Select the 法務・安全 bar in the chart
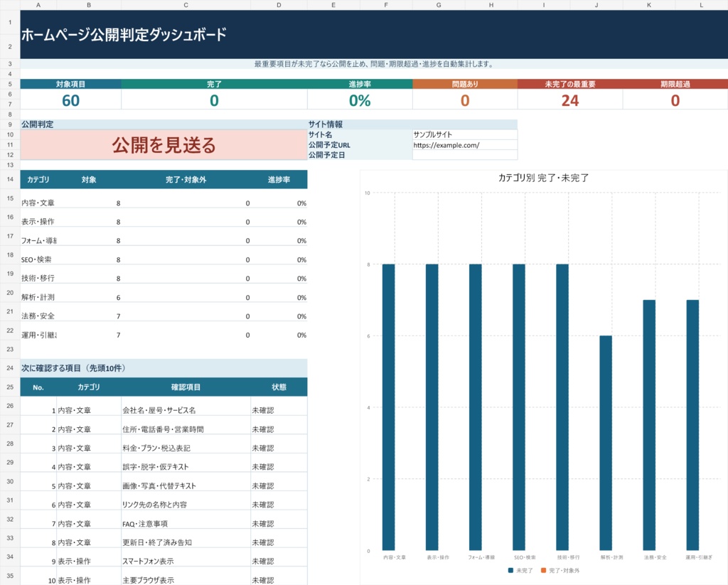The image size is (728, 585). click(649, 425)
